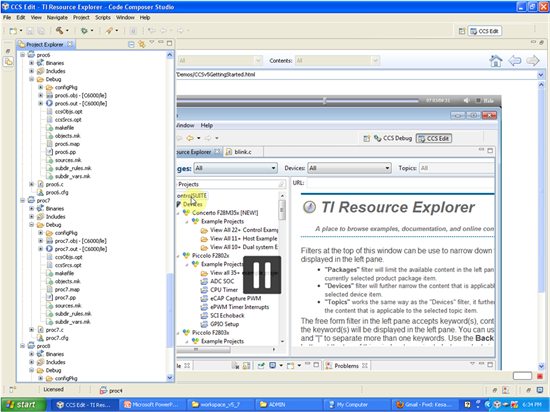Image resolution: width=550 pixels, height=412 pixels.
Task: Open the Scripts menu
Action: click(x=103, y=18)
